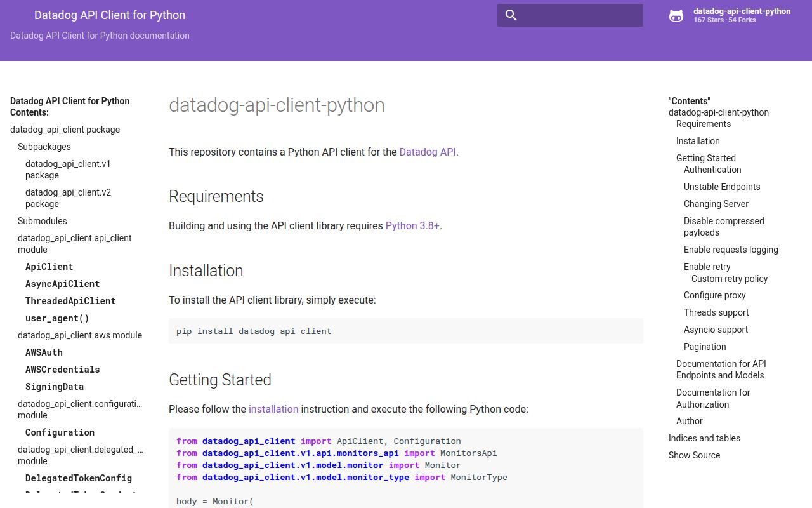The image size is (812, 508).
Task: Jump to Author section
Action: [690, 421]
